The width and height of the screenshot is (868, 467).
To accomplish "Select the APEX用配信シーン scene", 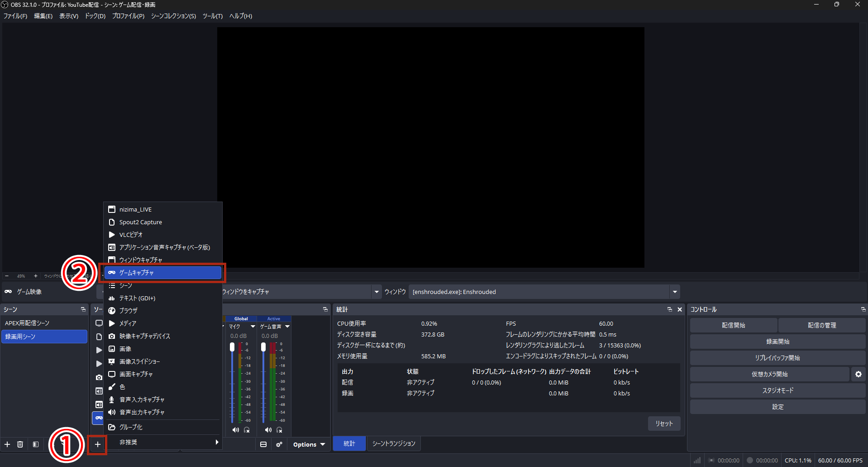I will pos(44,323).
